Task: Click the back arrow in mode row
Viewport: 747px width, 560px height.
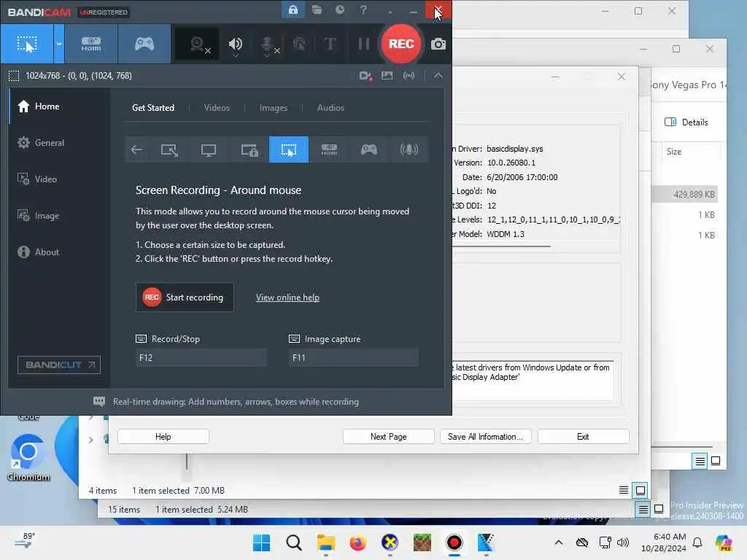Action: point(136,149)
